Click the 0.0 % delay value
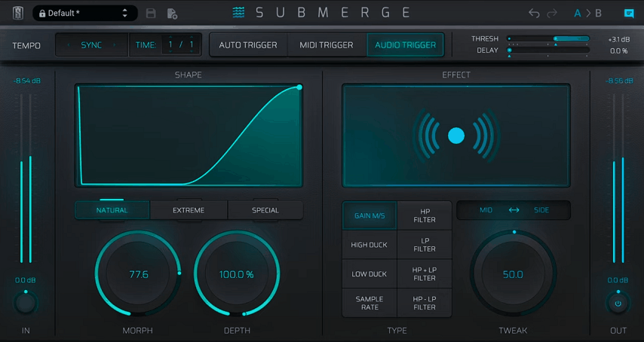Image resolution: width=644 pixels, height=342 pixels. tap(619, 51)
